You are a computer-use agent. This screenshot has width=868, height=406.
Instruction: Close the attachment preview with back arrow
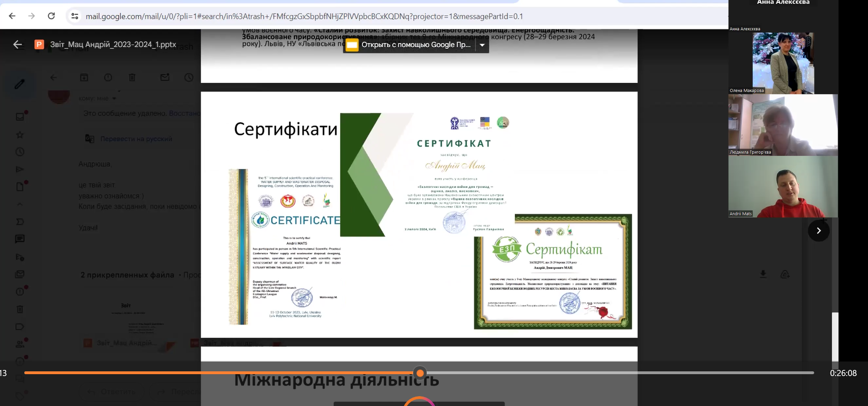point(18,44)
